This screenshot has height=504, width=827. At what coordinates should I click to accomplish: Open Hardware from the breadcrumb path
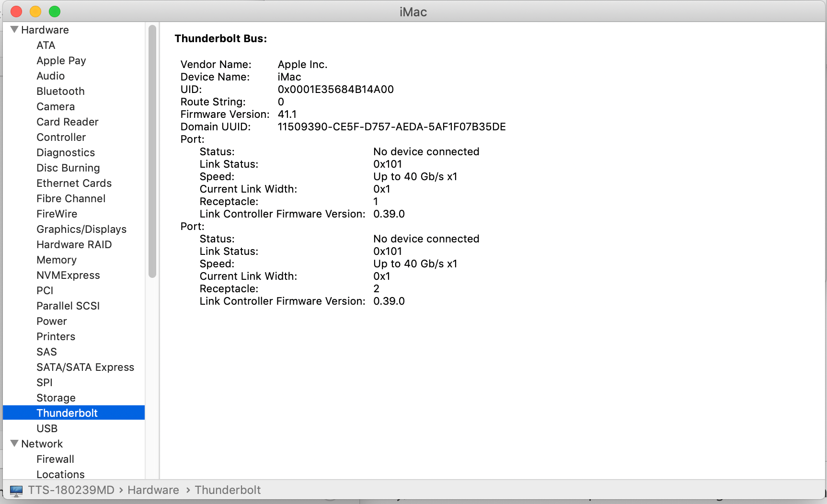(x=153, y=490)
